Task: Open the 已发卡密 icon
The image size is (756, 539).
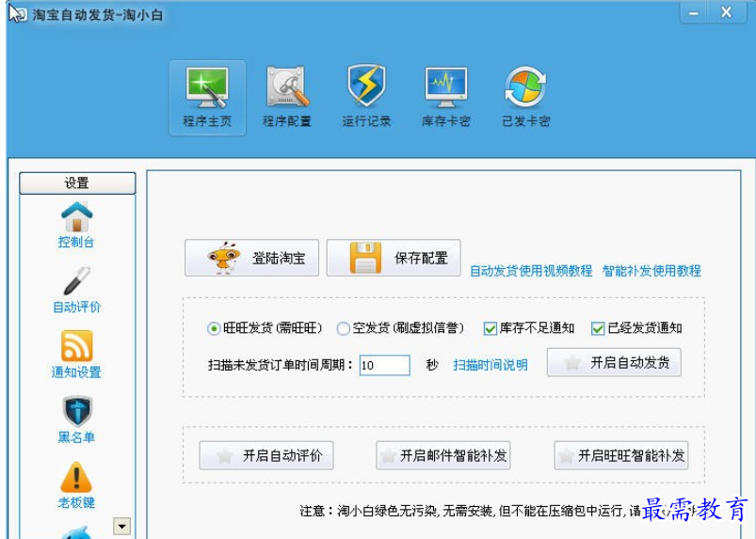Action: [x=525, y=98]
